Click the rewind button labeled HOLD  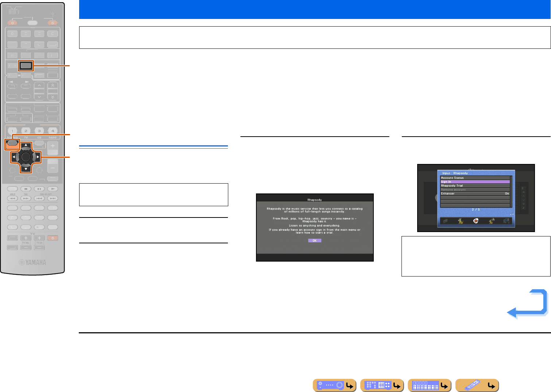pos(12,198)
